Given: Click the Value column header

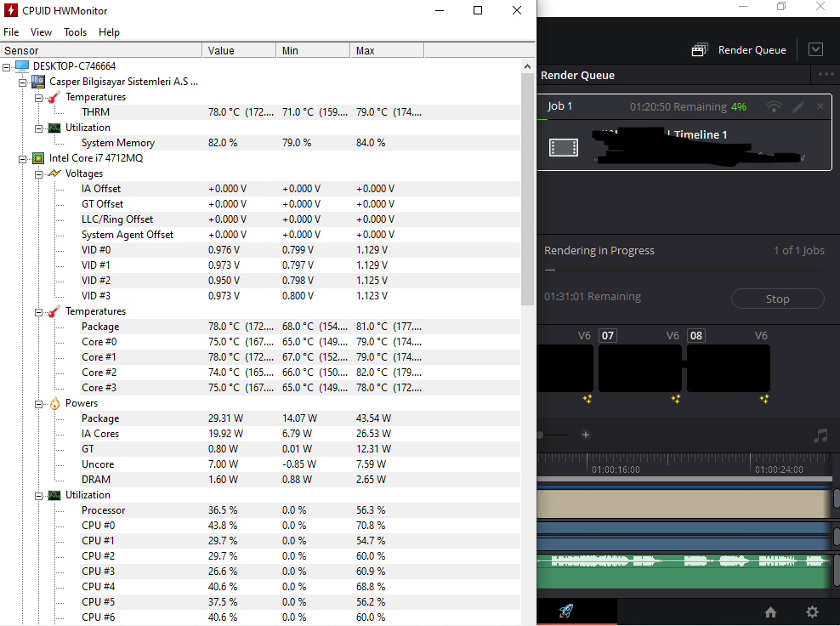Looking at the screenshot, I should pyautogui.click(x=239, y=50).
